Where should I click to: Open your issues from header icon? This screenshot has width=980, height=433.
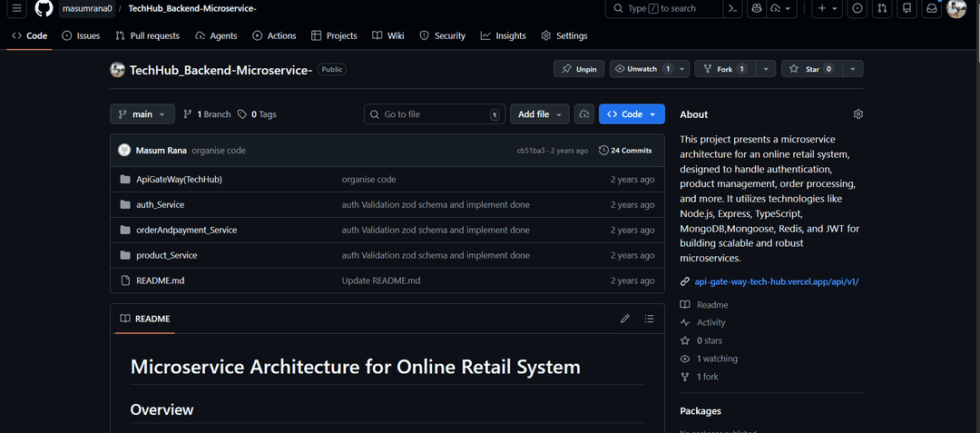[x=857, y=9]
